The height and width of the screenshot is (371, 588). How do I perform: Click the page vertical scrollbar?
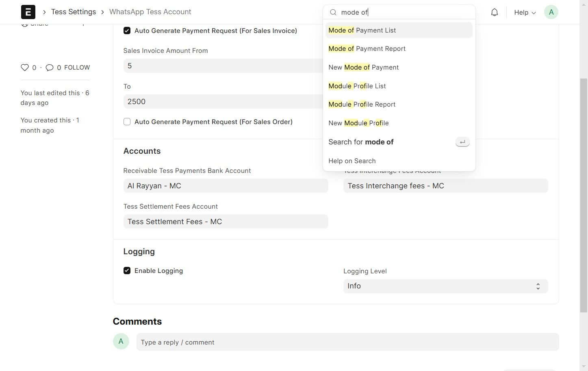[584, 195]
